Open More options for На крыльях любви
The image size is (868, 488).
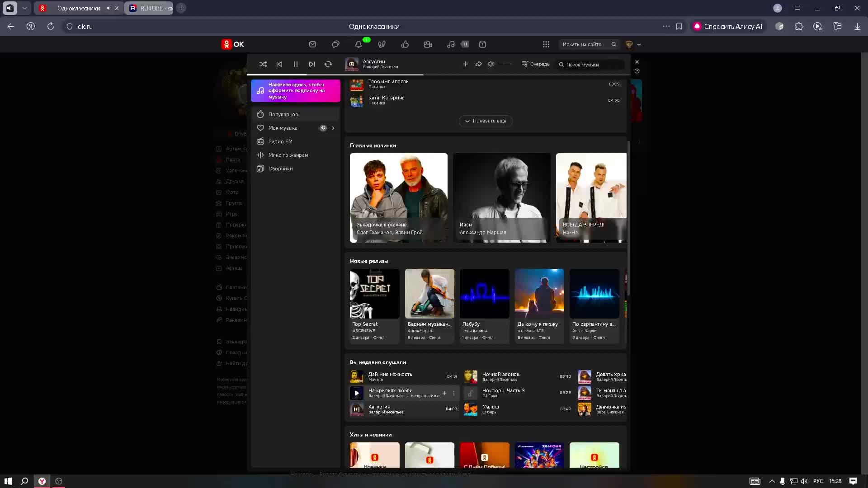[454, 393]
